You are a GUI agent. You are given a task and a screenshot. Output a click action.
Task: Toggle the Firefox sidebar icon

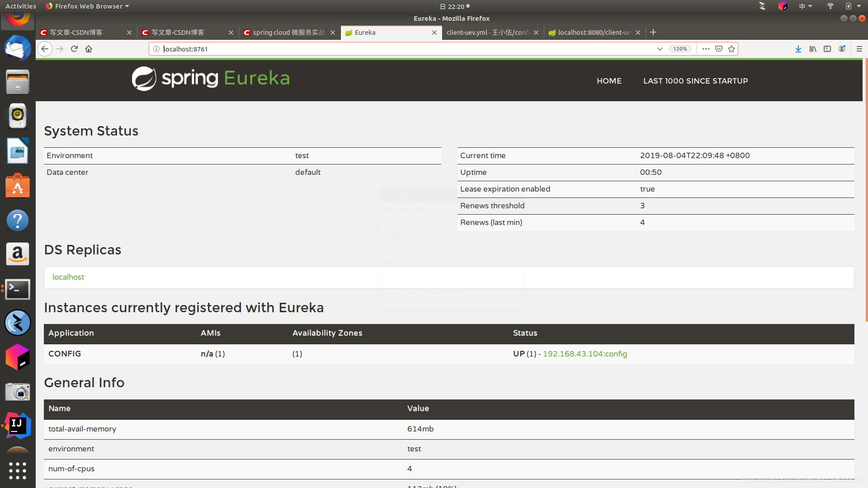pos(827,49)
